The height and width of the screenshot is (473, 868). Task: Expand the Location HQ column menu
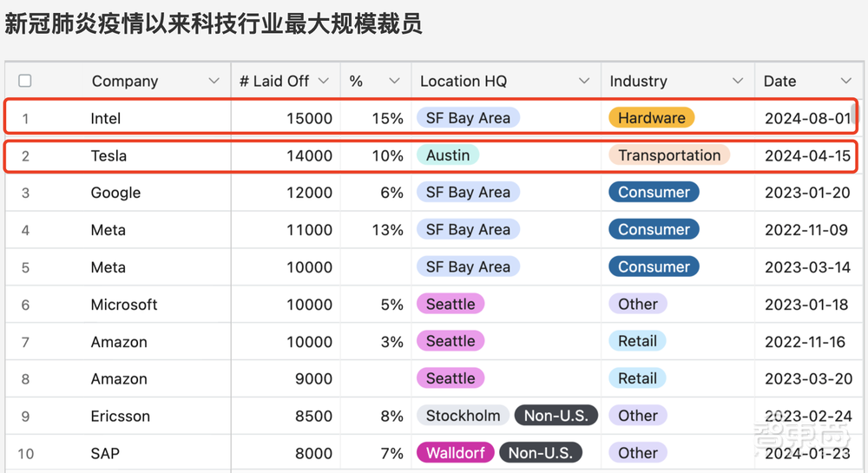(x=584, y=81)
